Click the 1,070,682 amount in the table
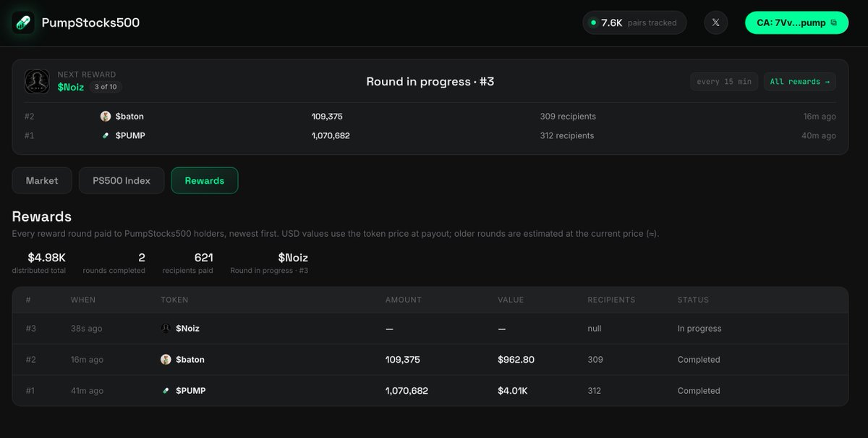 (x=407, y=390)
